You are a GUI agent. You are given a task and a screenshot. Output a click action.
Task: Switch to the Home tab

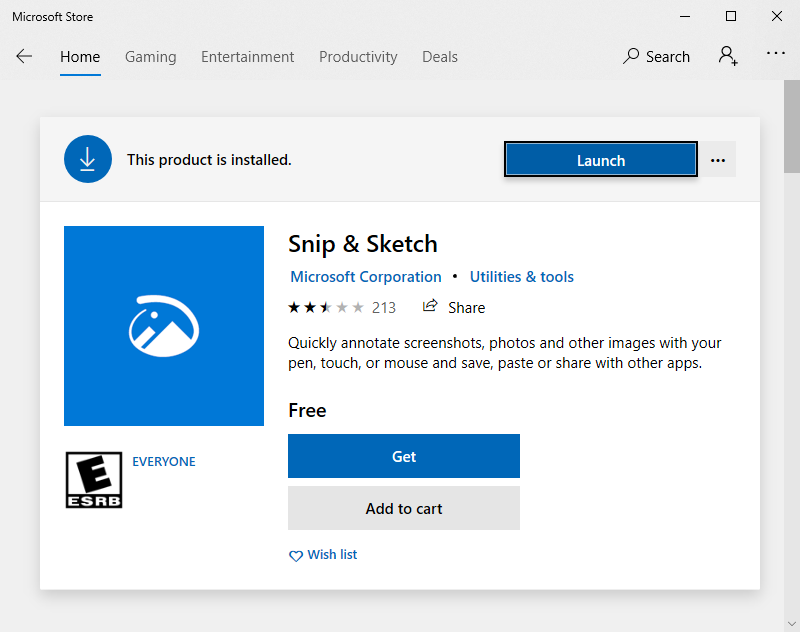pos(80,57)
